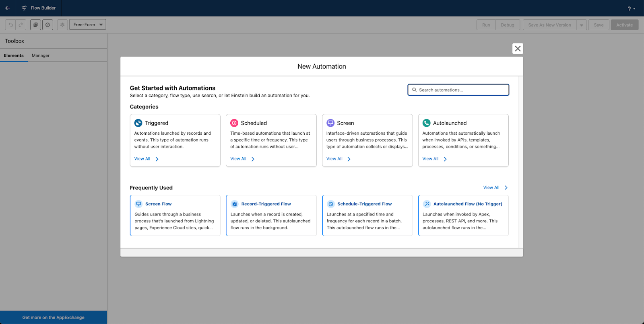Open the Free-Form layout dropdown

[x=88, y=25]
